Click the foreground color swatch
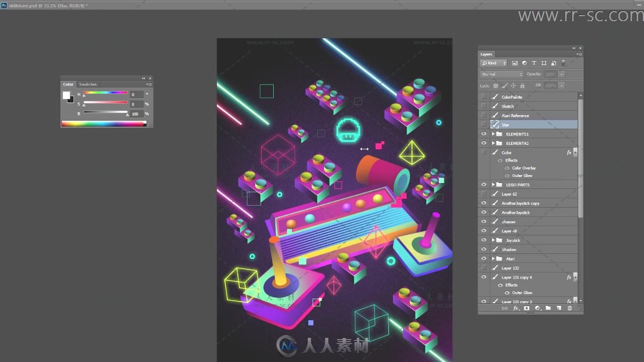644x362 pixels. point(66,95)
